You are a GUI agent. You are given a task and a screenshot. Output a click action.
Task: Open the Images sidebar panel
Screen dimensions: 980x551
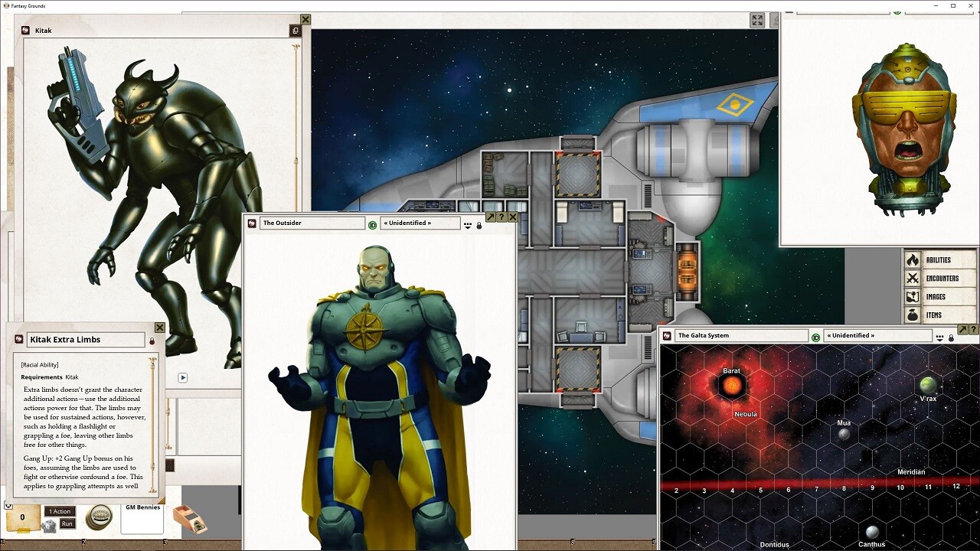coord(939,297)
